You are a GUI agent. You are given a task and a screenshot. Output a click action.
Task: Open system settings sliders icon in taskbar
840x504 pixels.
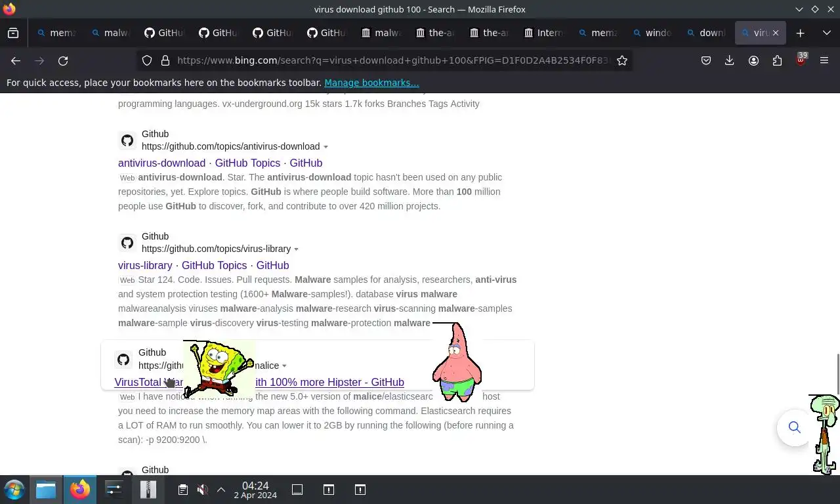pyautogui.click(x=114, y=490)
